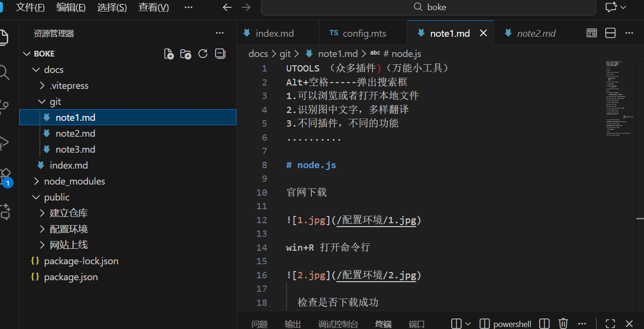Screen dimensions: 644x329
Task: Collapse all folders in explorer
Action: coord(220,54)
